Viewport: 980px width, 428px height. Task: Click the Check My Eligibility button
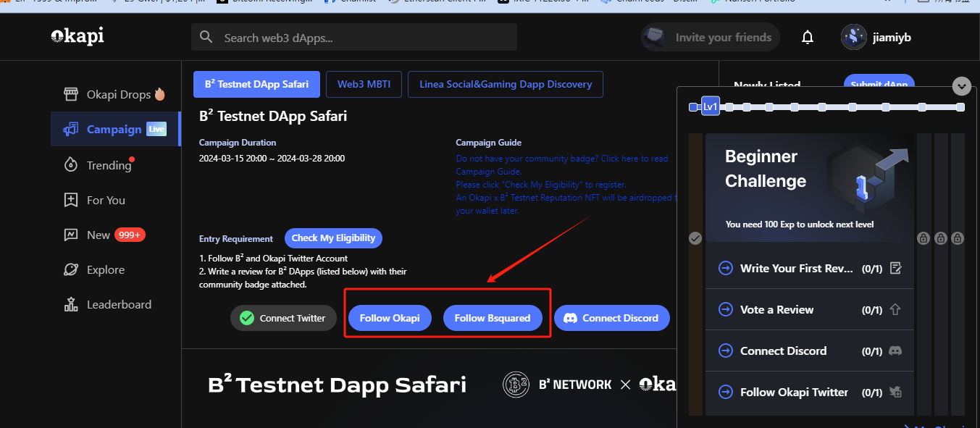(x=333, y=238)
